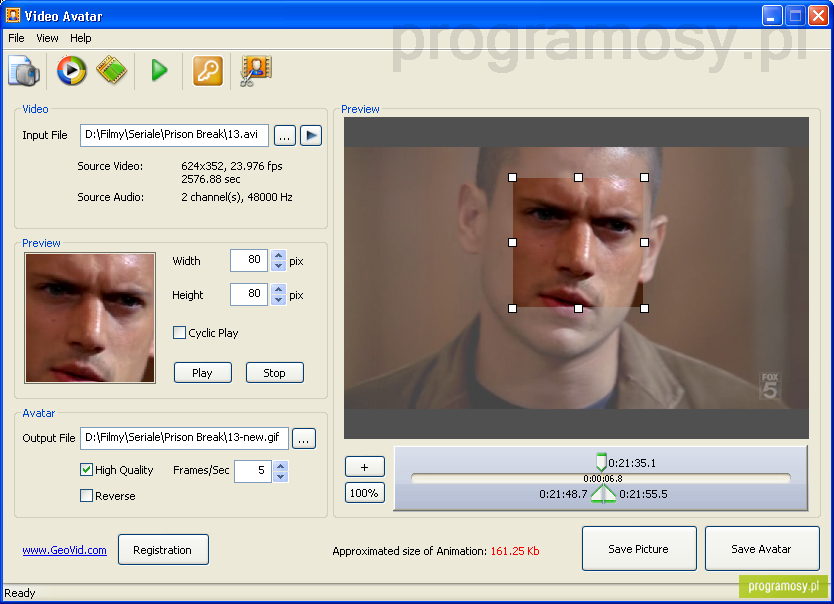Click the Ready status bar text
The width and height of the screenshot is (834, 604).
pyautogui.click(x=20, y=593)
